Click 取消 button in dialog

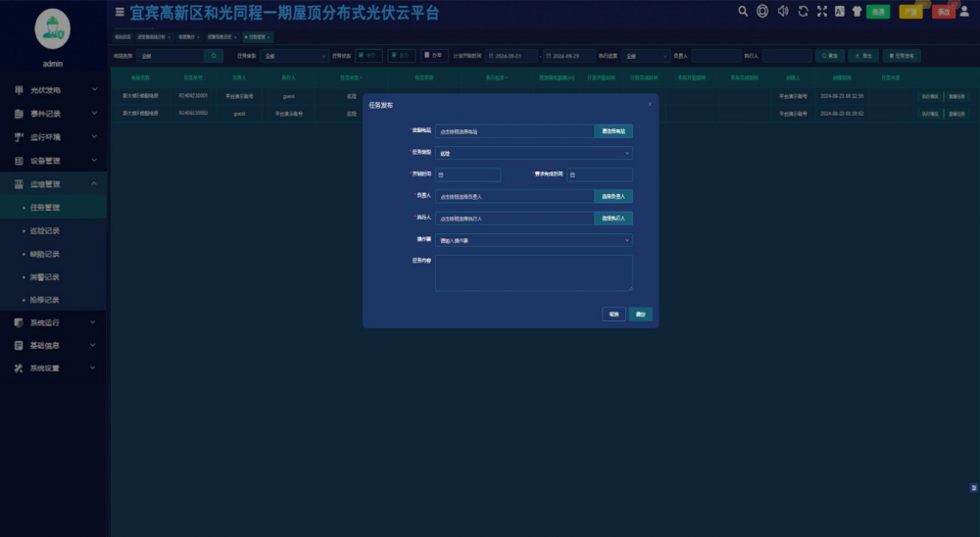click(x=613, y=314)
